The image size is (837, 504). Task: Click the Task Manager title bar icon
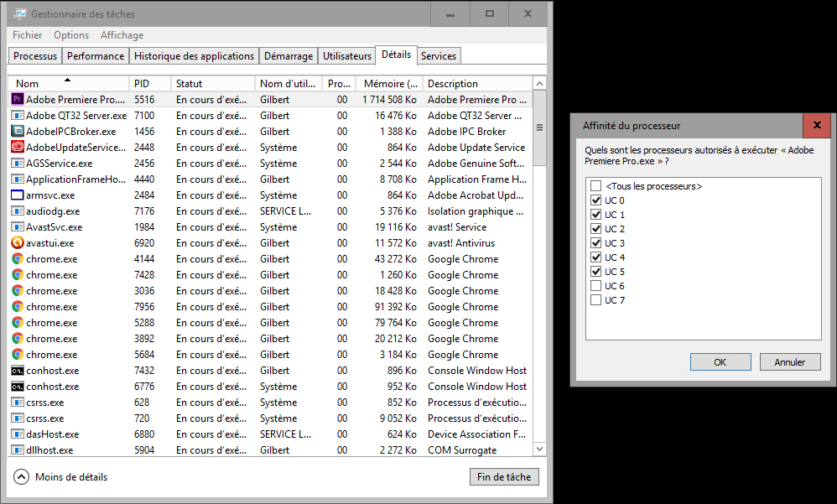click(20, 14)
